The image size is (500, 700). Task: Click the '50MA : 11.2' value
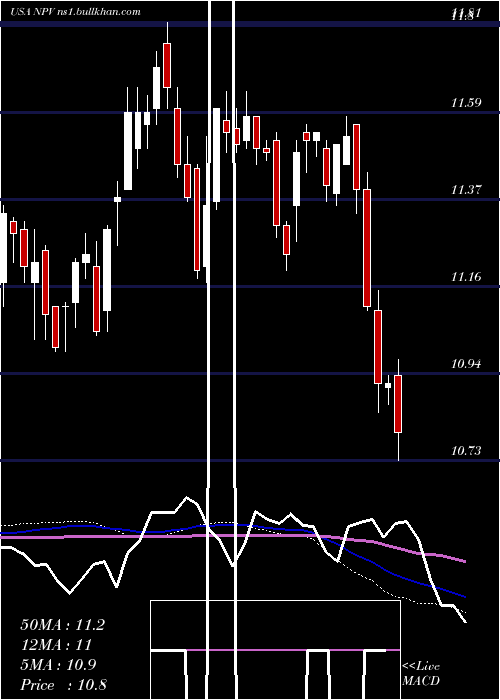coord(62,625)
